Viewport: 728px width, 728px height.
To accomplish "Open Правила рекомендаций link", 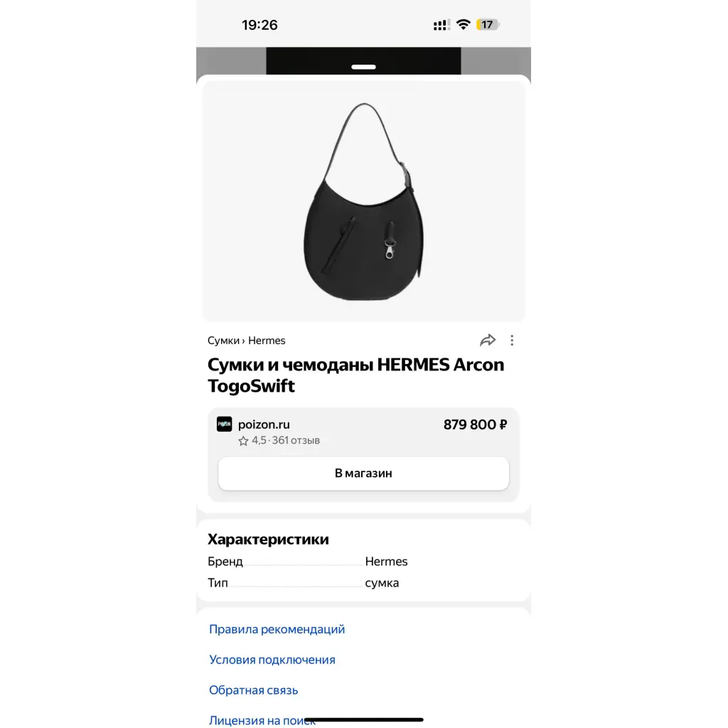I will 277,629.
